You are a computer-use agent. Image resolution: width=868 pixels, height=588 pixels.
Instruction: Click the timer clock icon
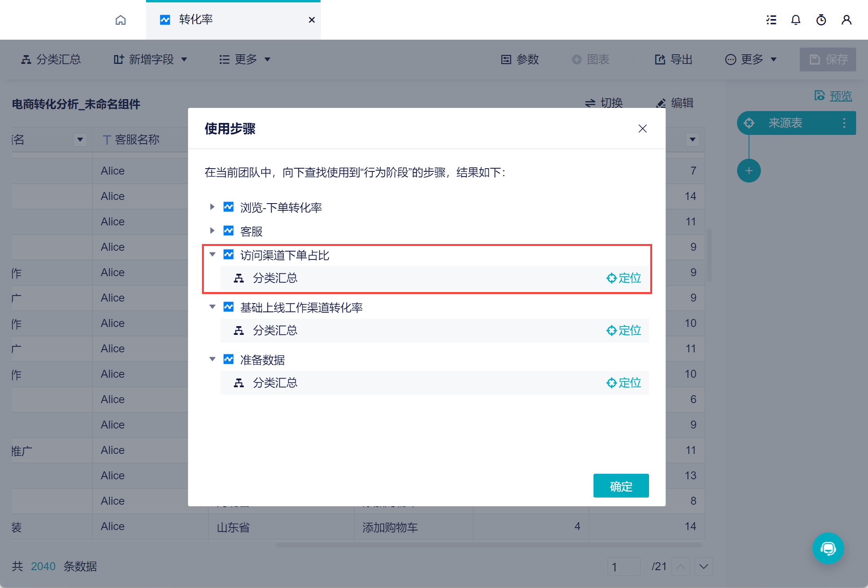[821, 20]
